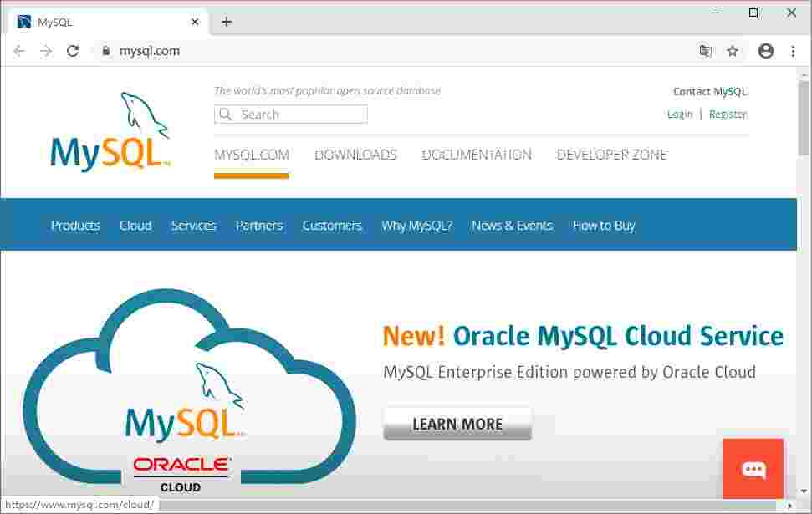Reload the current page

pyautogui.click(x=73, y=51)
